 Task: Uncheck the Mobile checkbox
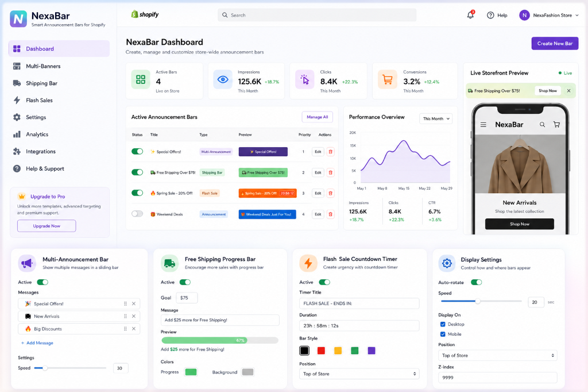click(x=443, y=334)
